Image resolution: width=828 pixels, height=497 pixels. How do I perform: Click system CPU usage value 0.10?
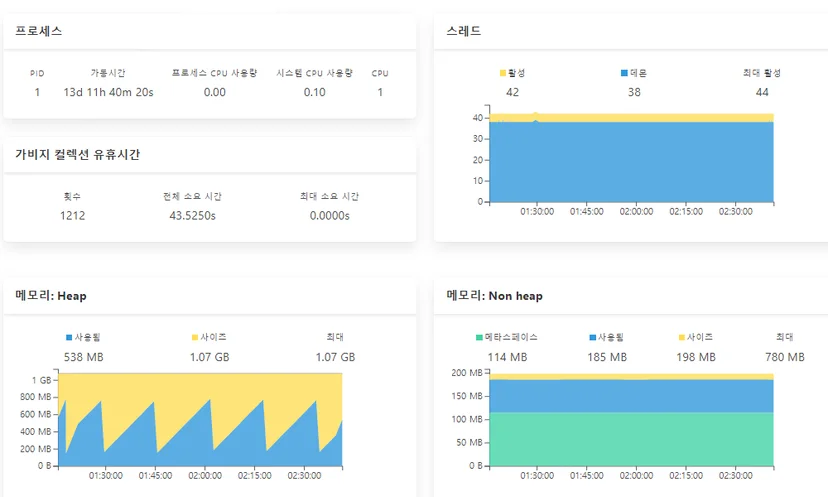click(314, 92)
